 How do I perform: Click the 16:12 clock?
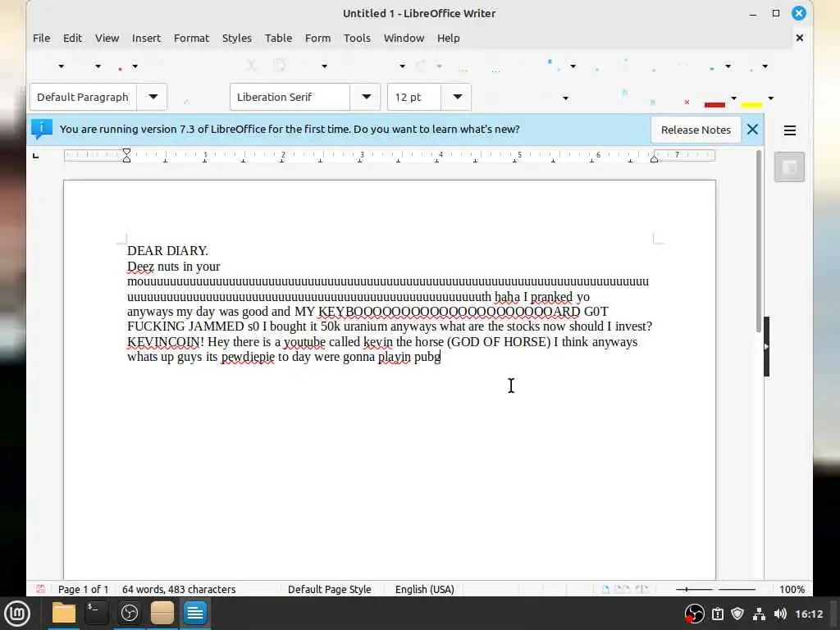tap(808, 614)
